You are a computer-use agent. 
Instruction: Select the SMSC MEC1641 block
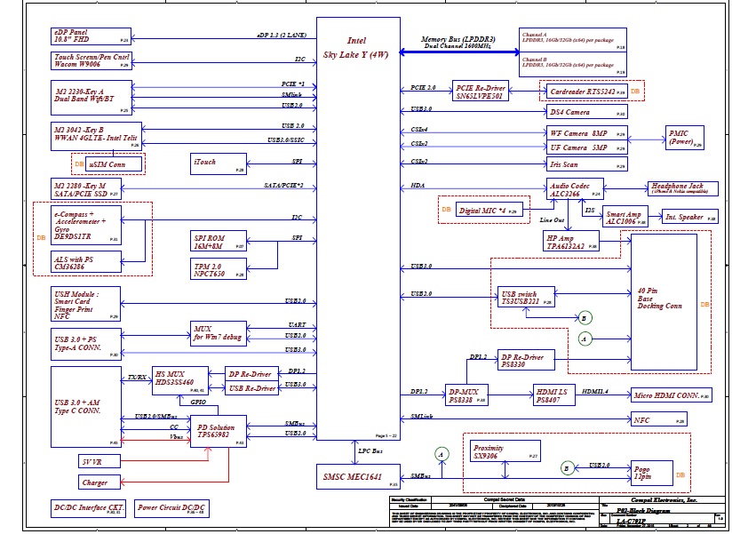[x=358, y=476]
